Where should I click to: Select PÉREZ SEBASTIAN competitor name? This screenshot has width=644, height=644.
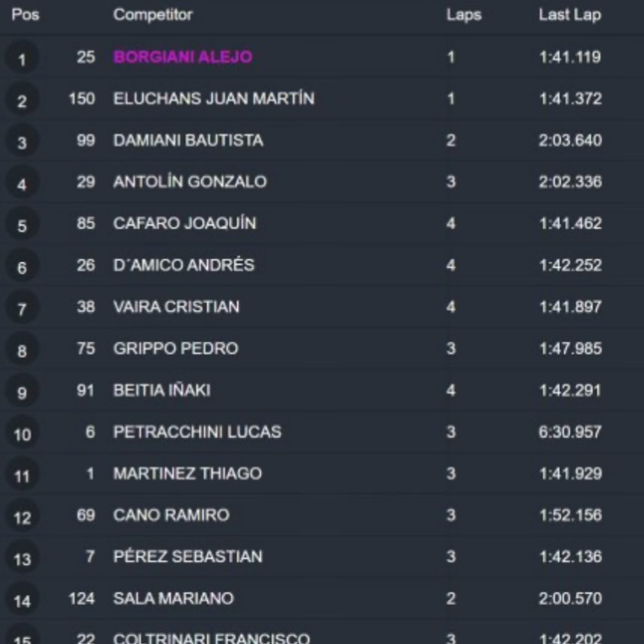point(188,556)
